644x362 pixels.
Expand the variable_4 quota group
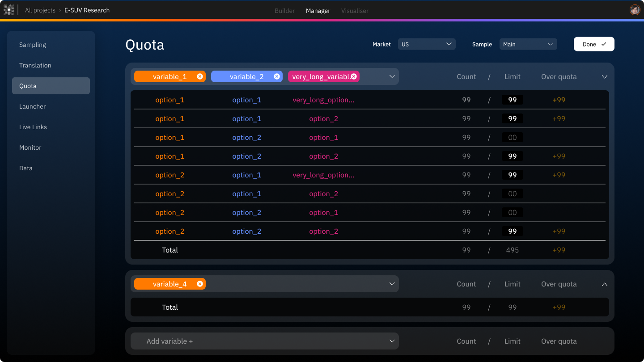click(605, 284)
